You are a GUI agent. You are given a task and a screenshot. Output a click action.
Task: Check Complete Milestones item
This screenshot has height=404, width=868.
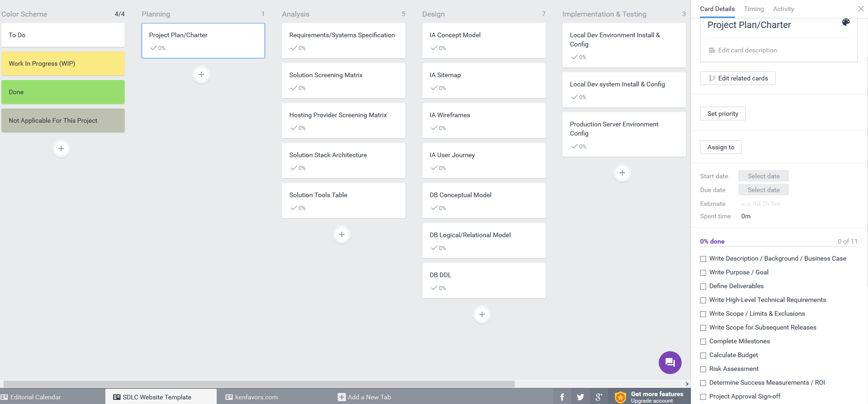pyautogui.click(x=703, y=341)
